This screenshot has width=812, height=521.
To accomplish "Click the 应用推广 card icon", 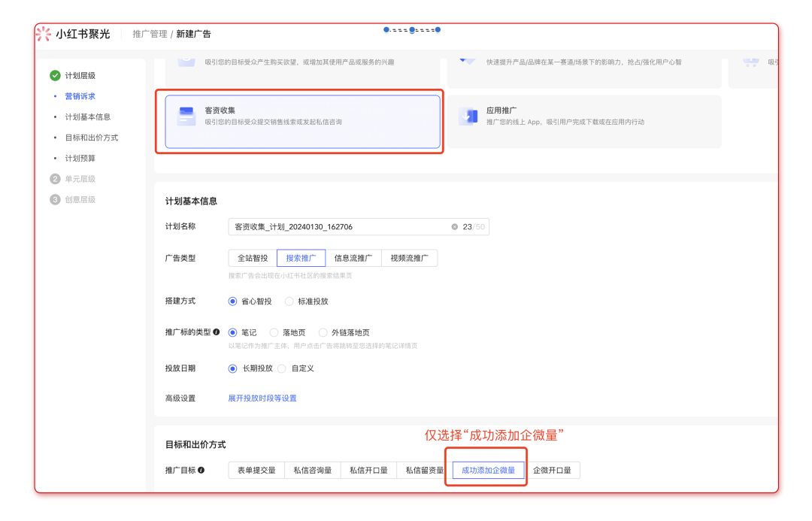I will [469, 116].
